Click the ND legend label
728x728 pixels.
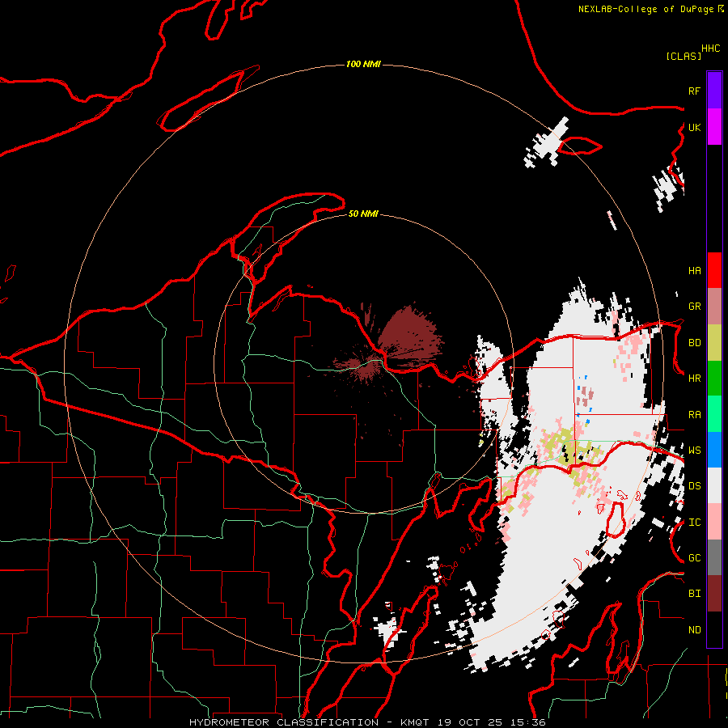pos(694,630)
